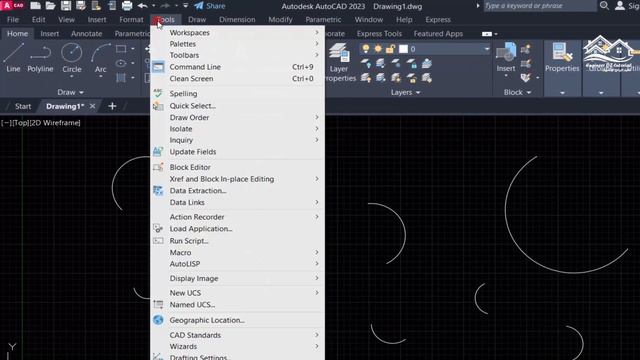Viewport: 640px width, 360px height.
Task: Switch to the Start file tab
Action: [23, 106]
